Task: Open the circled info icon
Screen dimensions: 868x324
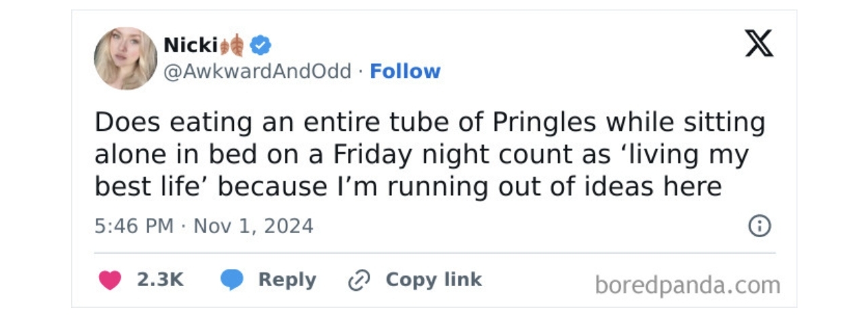Action: pyautogui.click(x=759, y=226)
